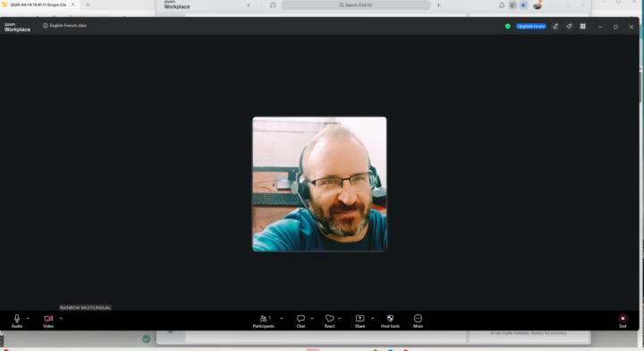Expand video options arrow beside Video
This screenshot has width=644, height=351.
(61, 318)
